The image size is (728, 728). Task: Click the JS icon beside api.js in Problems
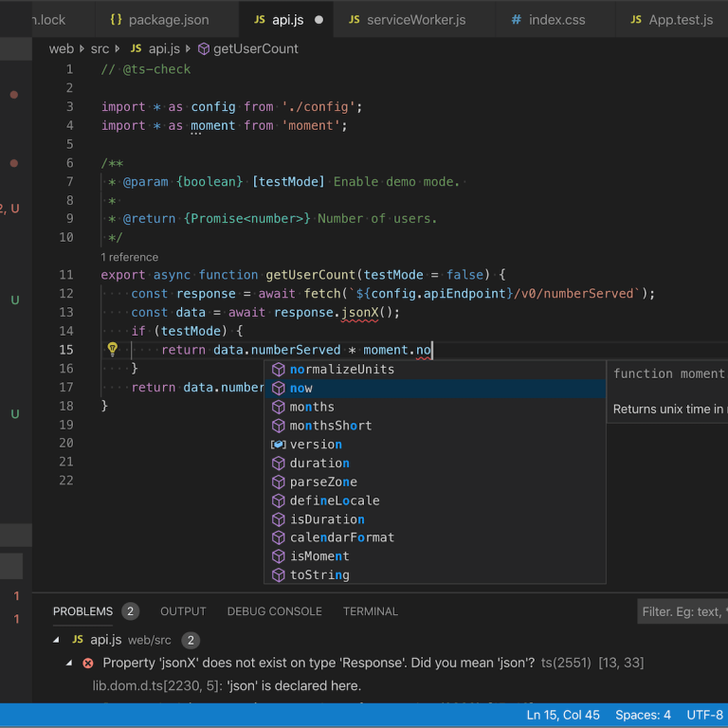pos(78,640)
